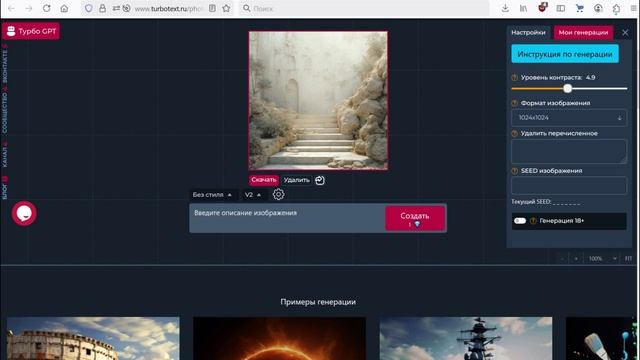Screen dimensions: 640x360
Task: Expand the Без стиля style dropdown
Action: 212,195
